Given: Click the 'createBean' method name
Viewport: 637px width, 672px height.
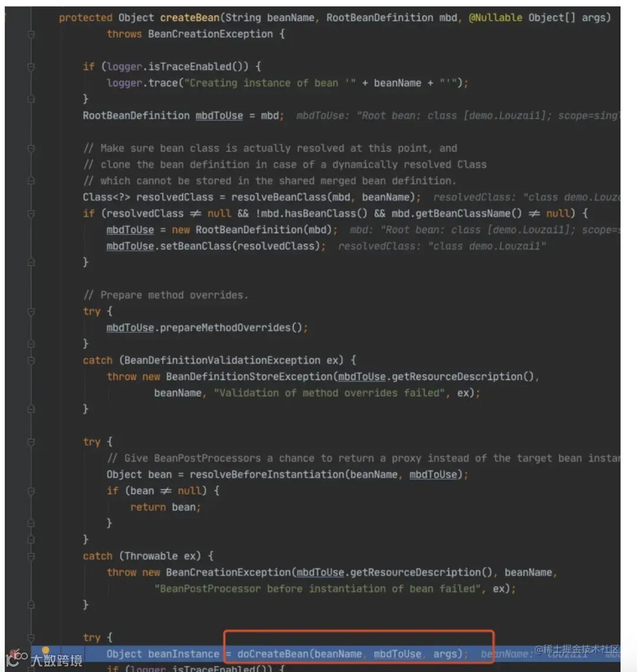Looking at the screenshot, I should 190,18.
